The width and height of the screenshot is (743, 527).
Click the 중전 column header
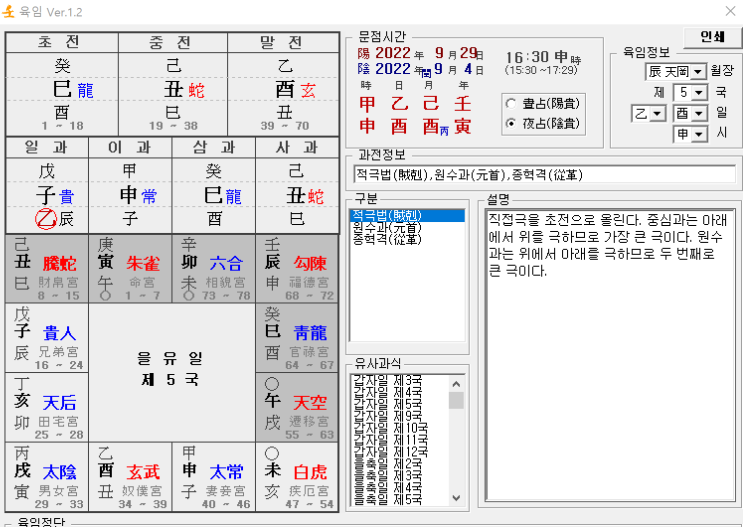coord(173,43)
